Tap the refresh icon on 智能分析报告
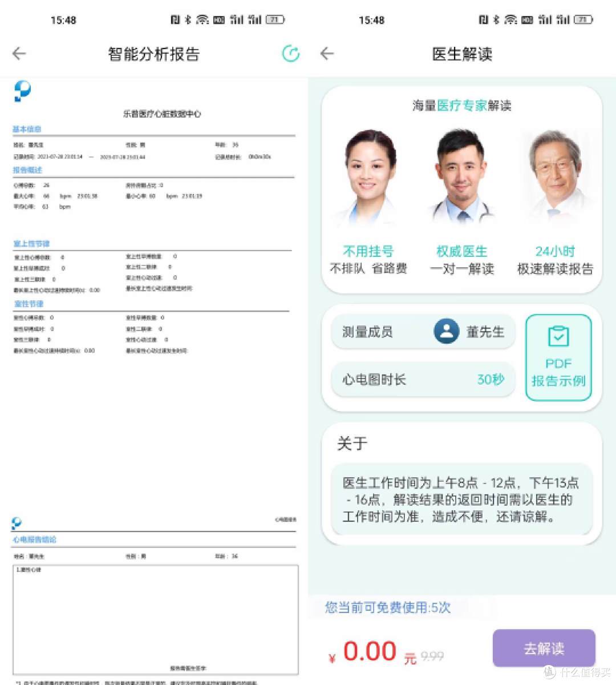 (x=291, y=54)
